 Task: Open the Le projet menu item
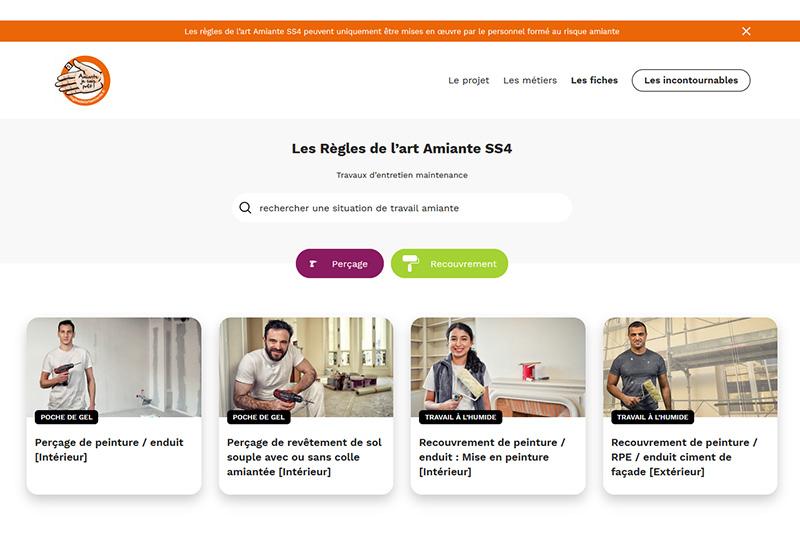468,80
